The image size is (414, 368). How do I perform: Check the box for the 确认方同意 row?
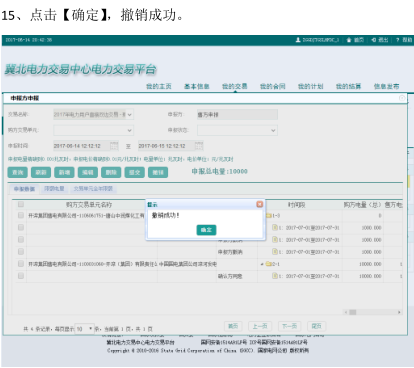point(21,276)
